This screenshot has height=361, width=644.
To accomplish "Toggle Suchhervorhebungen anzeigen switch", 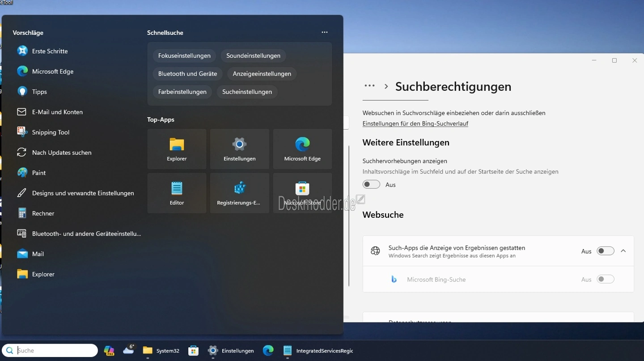I will coord(371,185).
